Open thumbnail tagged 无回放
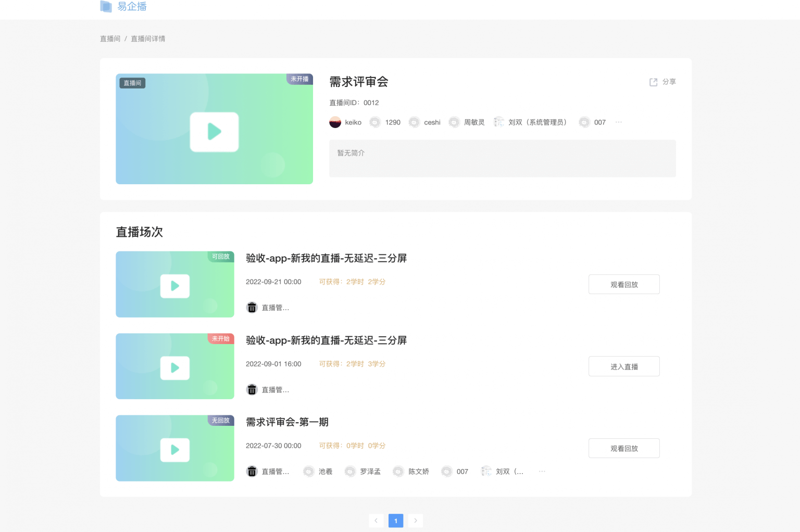The height and width of the screenshot is (532, 800). tap(175, 448)
